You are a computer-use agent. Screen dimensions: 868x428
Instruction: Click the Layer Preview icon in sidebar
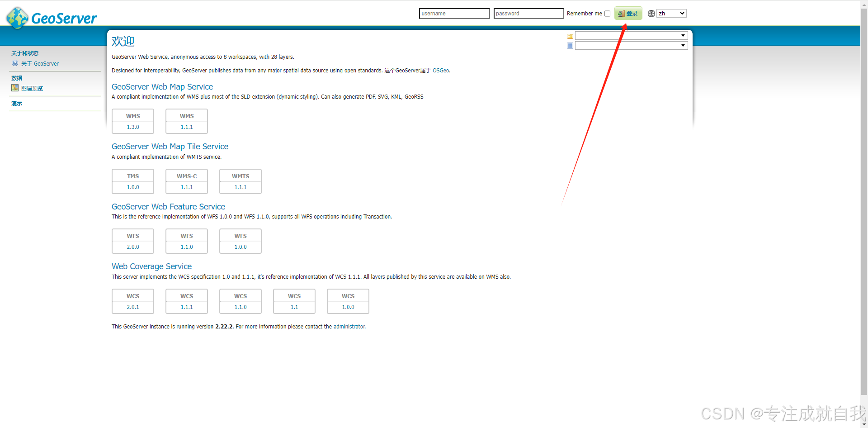[x=15, y=88]
